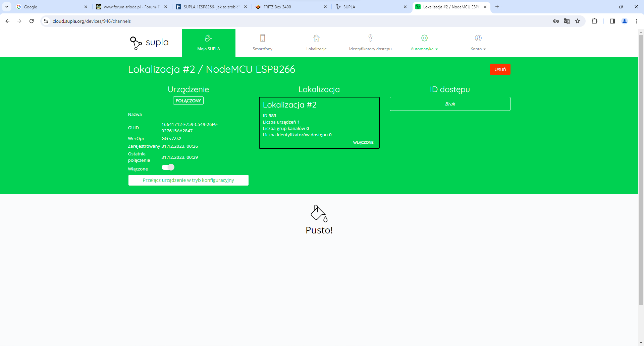Screen dimensions: 644x346
Task: Go forward in browser
Action: coord(19,21)
